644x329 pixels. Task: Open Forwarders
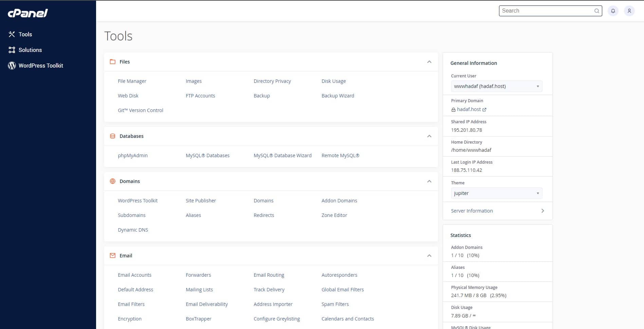tap(198, 275)
